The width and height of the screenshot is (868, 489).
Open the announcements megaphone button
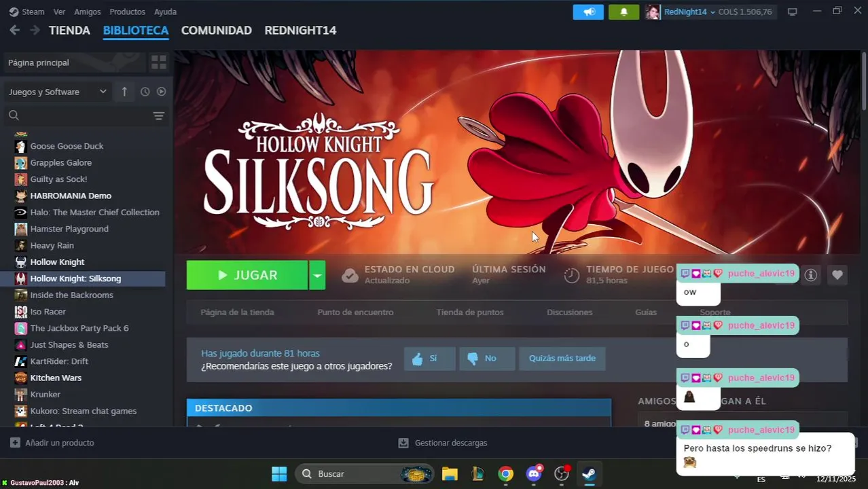coord(588,12)
